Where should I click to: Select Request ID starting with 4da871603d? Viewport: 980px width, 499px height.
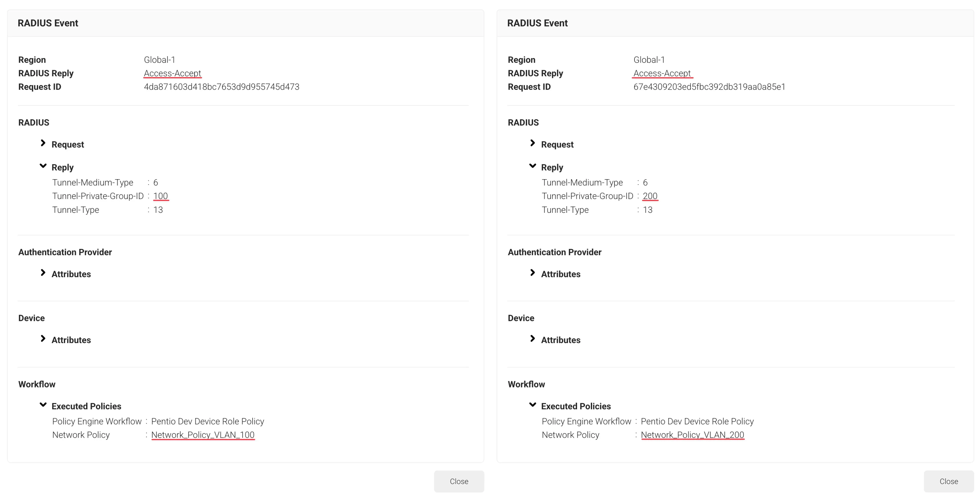(x=221, y=87)
